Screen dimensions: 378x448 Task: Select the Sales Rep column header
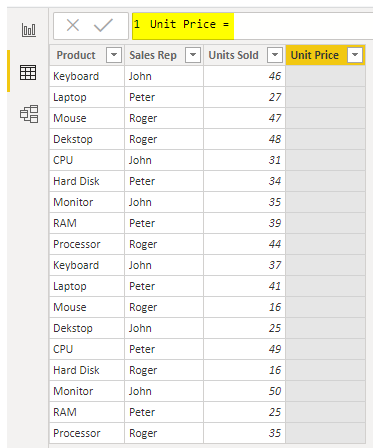pos(153,55)
